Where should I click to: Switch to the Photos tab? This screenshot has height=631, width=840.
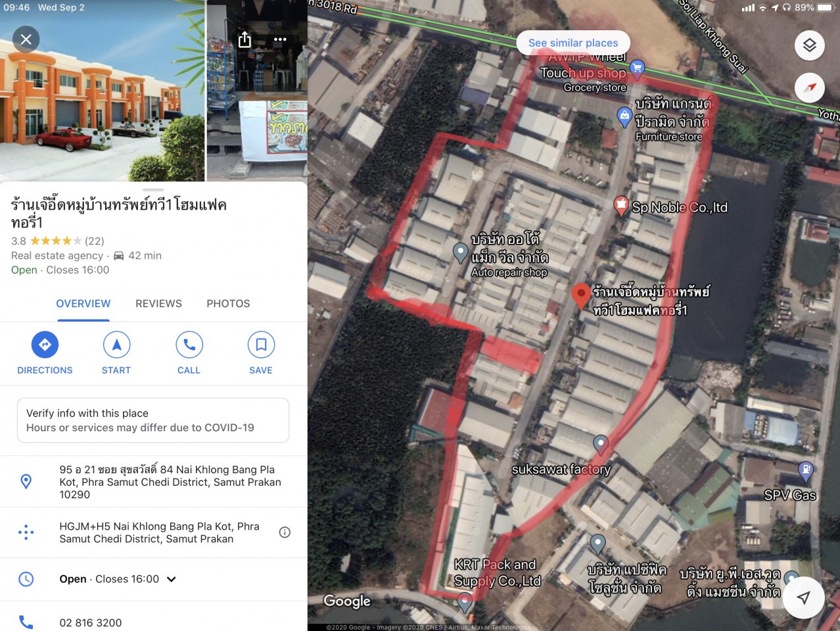(x=228, y=304)
